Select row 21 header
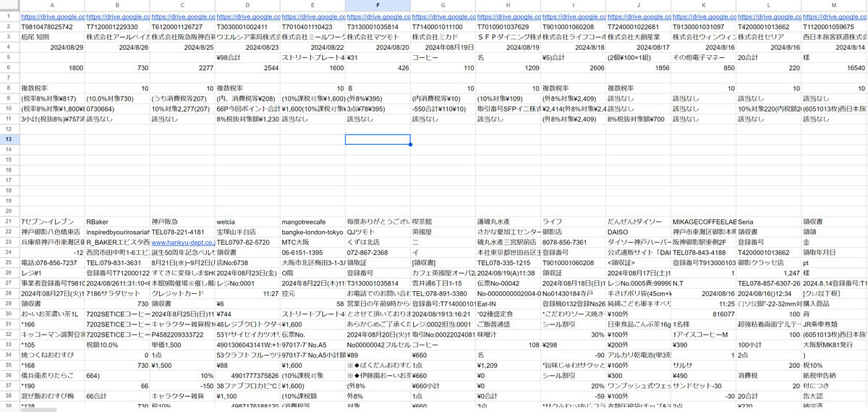The image size is (868, 412). coord(10,221)
